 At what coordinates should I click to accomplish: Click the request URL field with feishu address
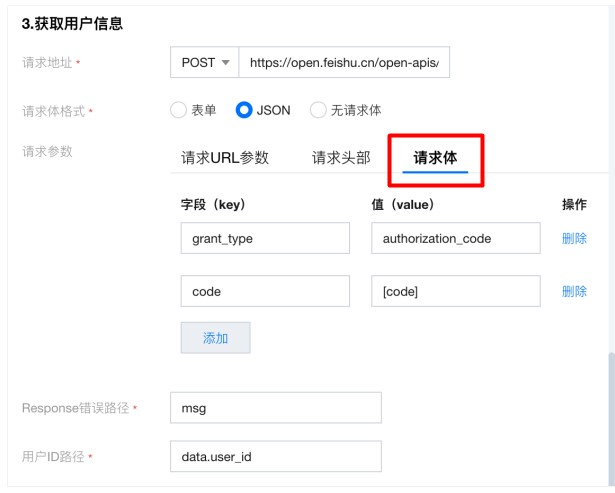pos(344,62)
